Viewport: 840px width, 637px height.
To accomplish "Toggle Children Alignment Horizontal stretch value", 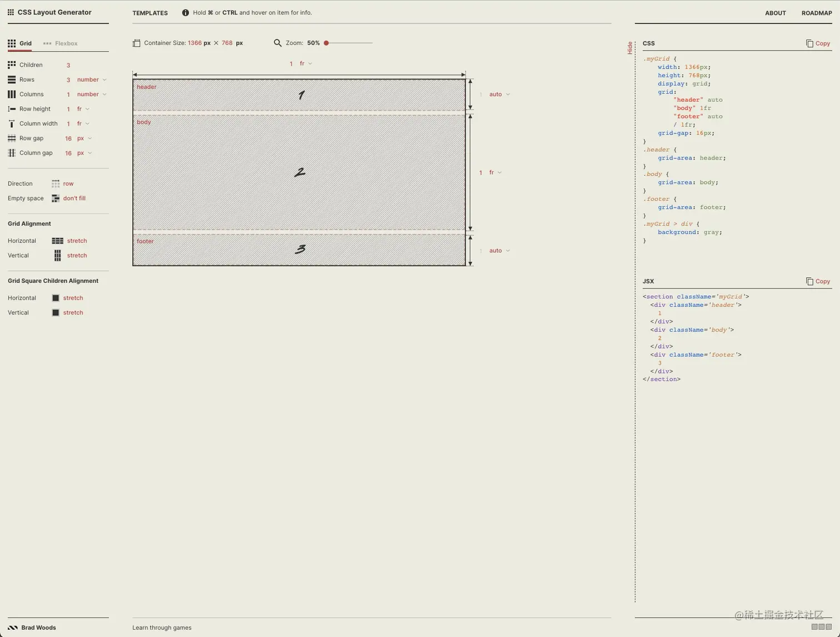I will pos(73,298).
